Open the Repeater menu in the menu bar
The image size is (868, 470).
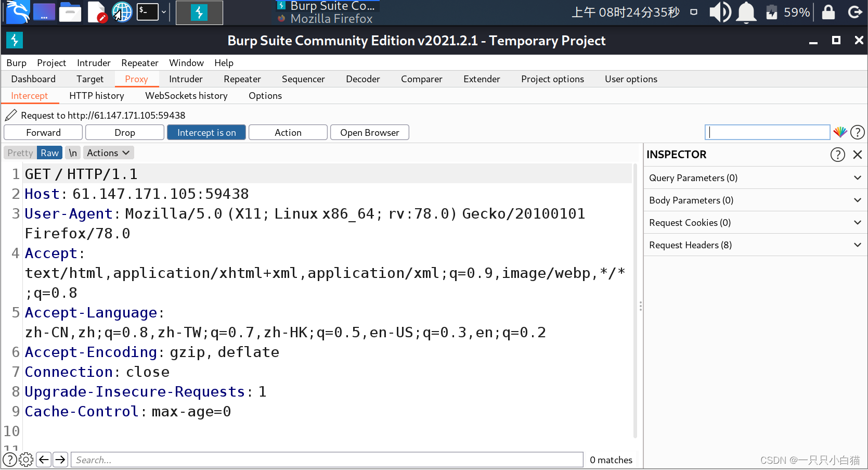tap(140, 63)
